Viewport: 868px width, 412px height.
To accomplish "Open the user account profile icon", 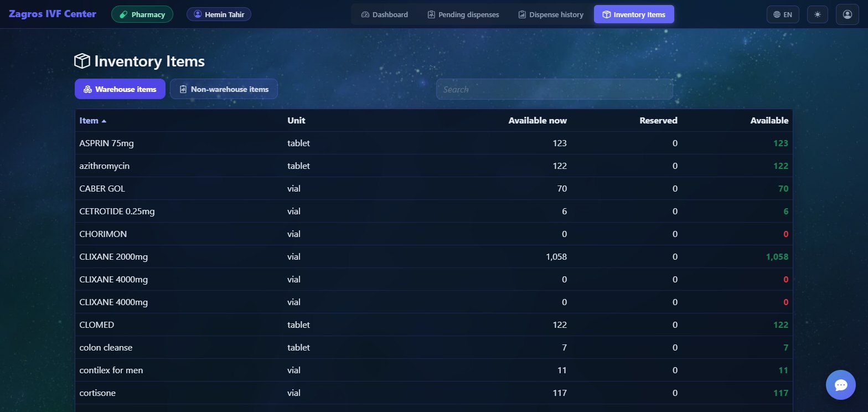I will click(847, 14).
